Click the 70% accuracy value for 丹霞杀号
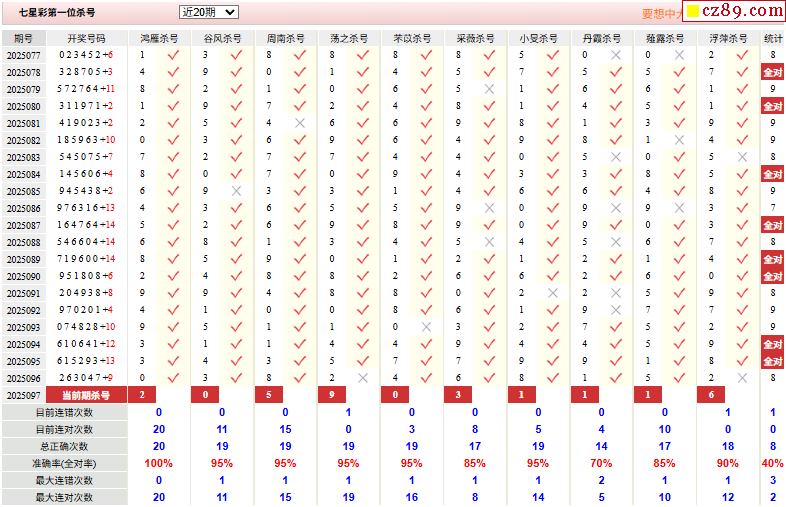This screenshot has width=786, height=507. coord(601,463)
